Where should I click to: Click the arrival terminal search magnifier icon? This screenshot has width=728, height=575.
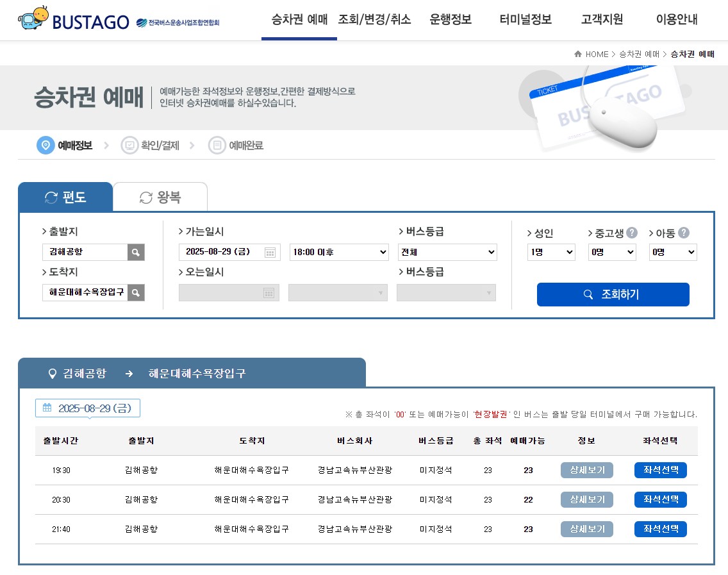pos(136,293)
